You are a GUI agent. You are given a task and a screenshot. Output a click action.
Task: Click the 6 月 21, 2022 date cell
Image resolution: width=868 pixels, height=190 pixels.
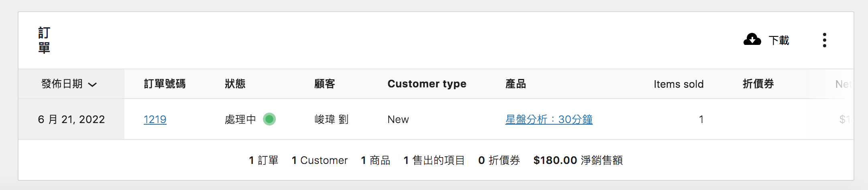coord(71,119)
